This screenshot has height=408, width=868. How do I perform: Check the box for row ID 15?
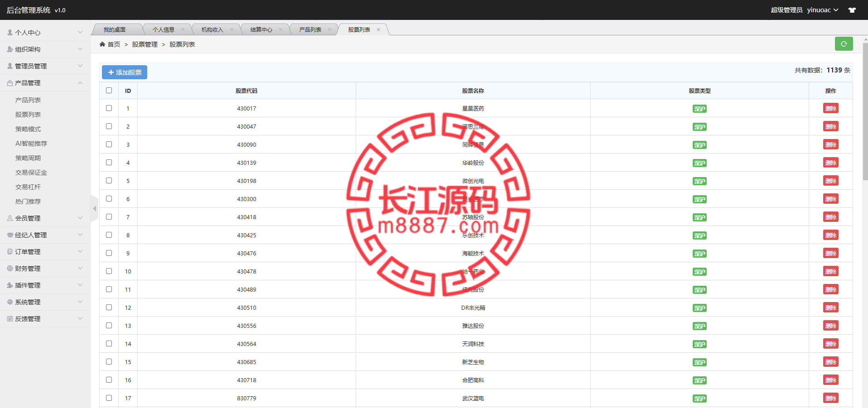[x=109, y=361]
